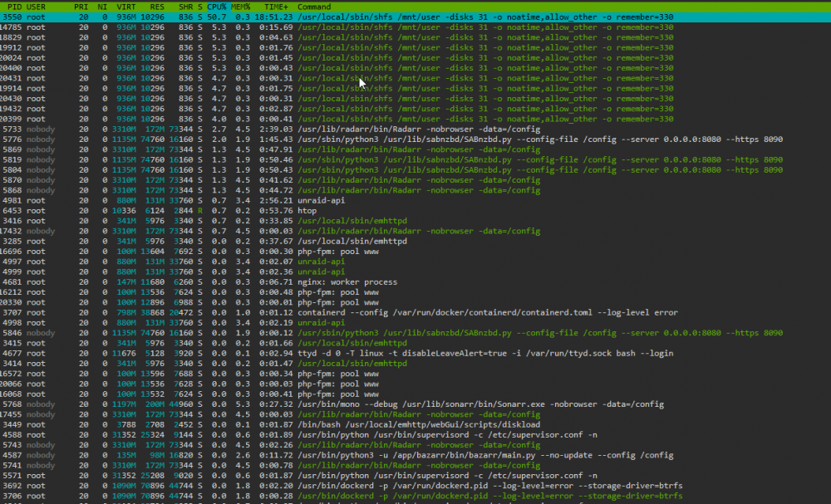Select the bazarr main.py process row

[415, 455]
